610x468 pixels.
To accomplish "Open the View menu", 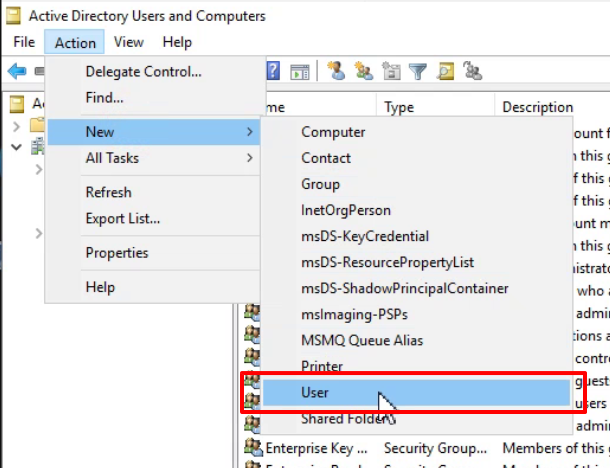I will click(128, 42).
